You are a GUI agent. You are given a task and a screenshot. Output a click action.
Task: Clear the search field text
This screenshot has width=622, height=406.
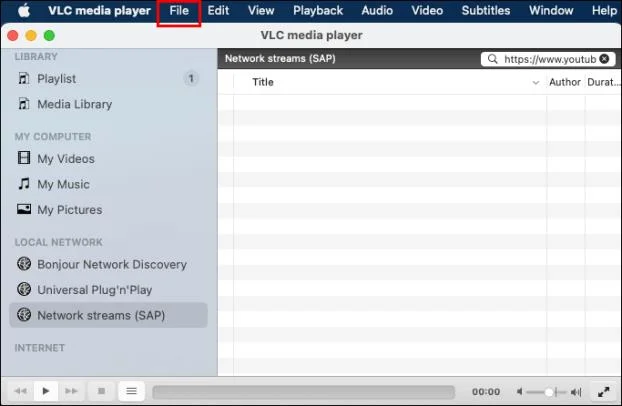(604, 59)
